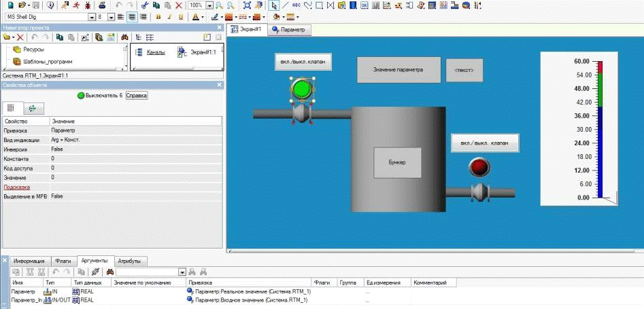Click the OK button graphic element tool

click(365, 5)
